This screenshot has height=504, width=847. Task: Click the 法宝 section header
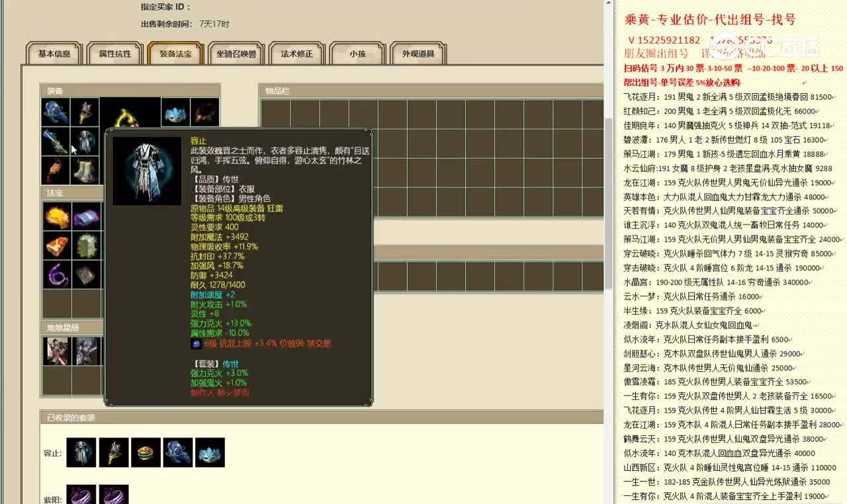coord(71,192)
